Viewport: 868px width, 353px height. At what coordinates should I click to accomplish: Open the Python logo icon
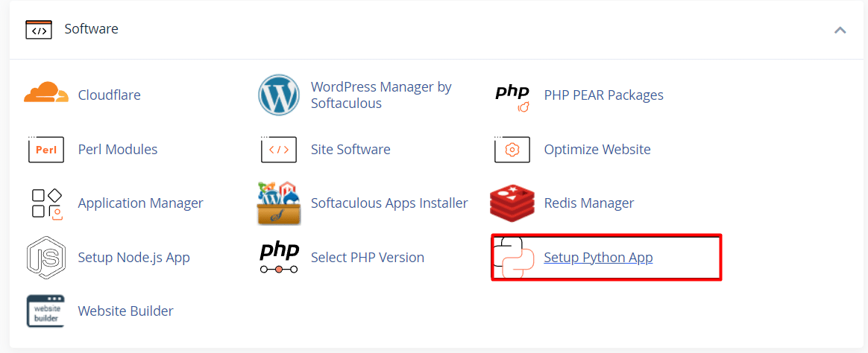pos(514,258)
